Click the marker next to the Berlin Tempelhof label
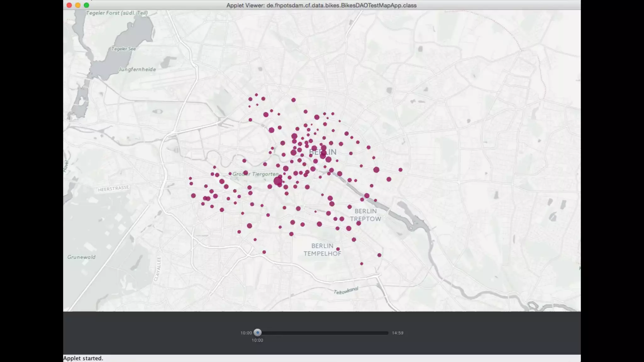 coord(338,249)
